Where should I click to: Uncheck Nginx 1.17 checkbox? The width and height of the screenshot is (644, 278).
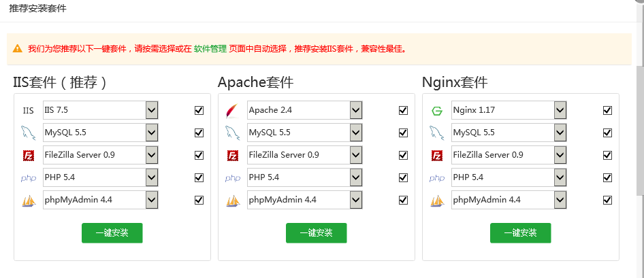[x=607, y=110]
